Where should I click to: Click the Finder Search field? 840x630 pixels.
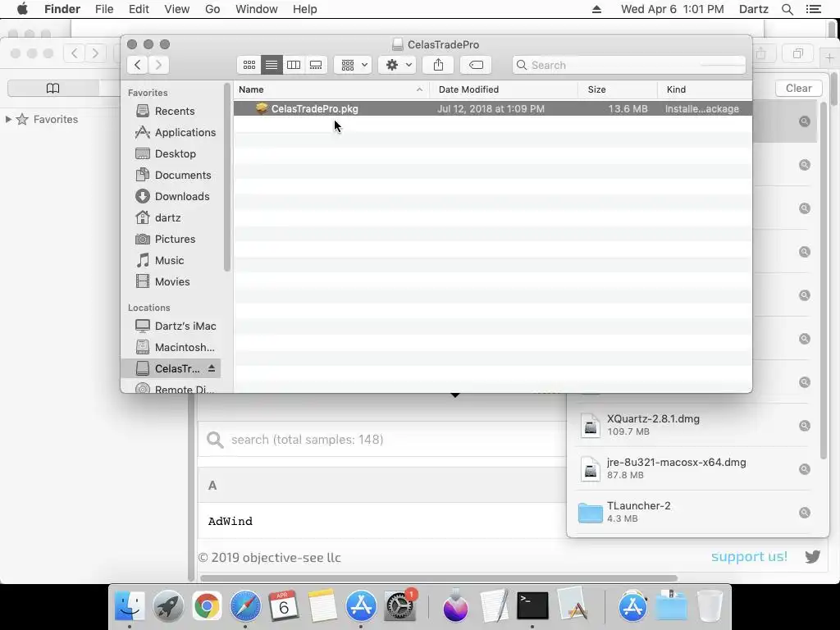pos(629,65)
